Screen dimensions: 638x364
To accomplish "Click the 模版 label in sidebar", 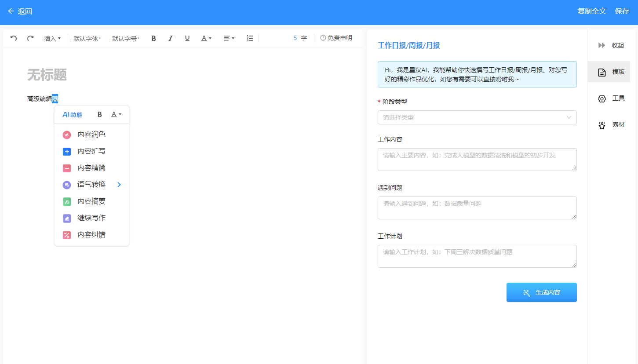I will click(x=619, y=72).
